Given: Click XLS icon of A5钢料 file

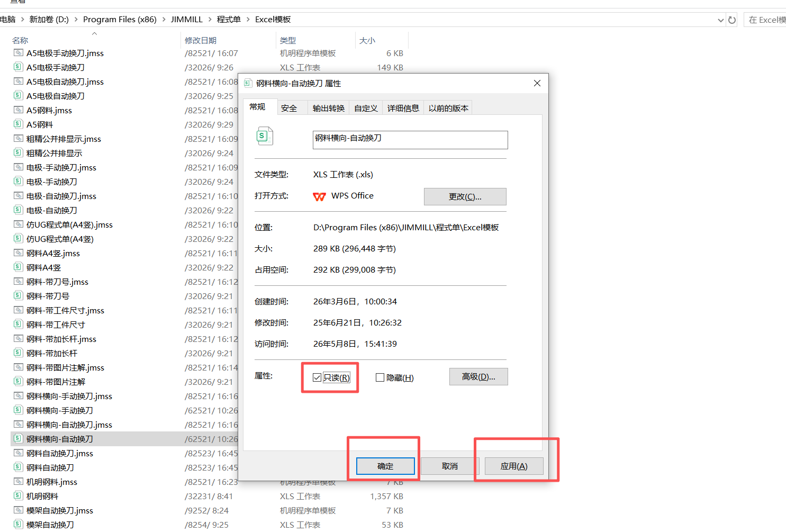Looking at the screenshot, I should coord(19,124).
